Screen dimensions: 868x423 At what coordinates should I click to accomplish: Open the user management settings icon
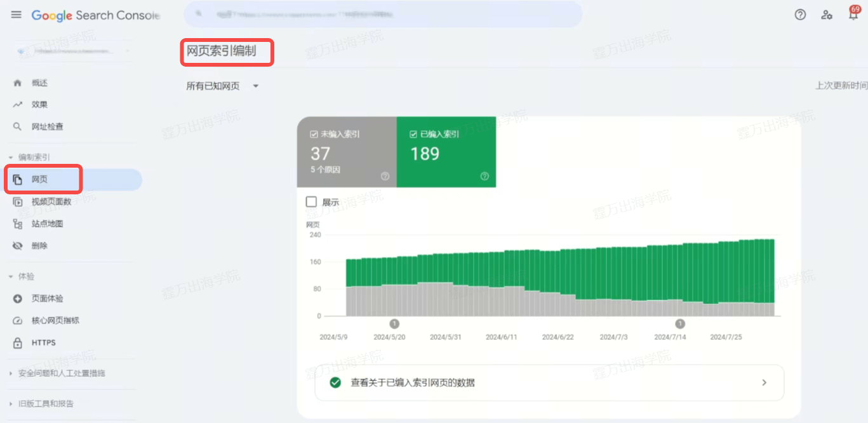(x=826, y=15)
